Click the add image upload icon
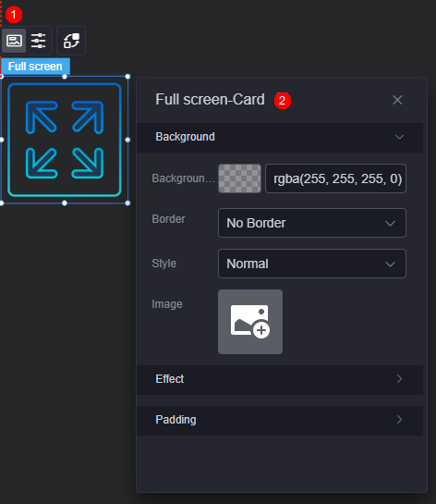Viewport: 436px width, 504px height. pyautogui.click(x=250, y=322)
